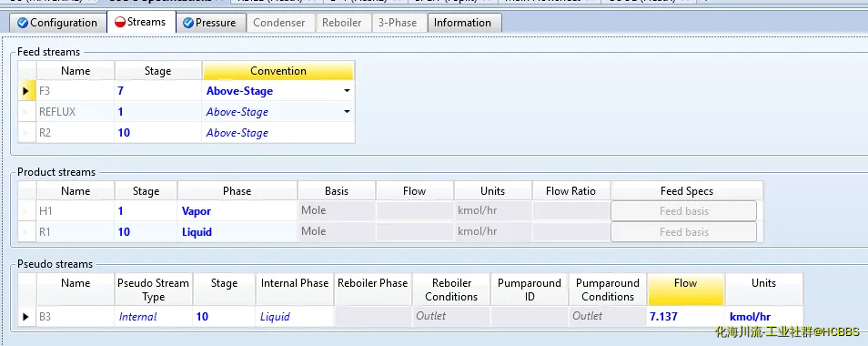
Task: Click the Reboiler Conditions Outlet cell
Action: click(451, 317)
